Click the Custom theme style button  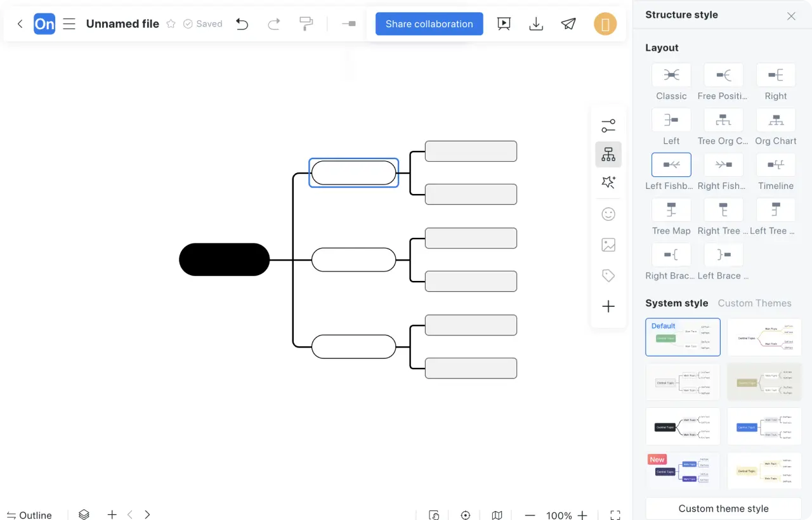(x=723, y=509)
